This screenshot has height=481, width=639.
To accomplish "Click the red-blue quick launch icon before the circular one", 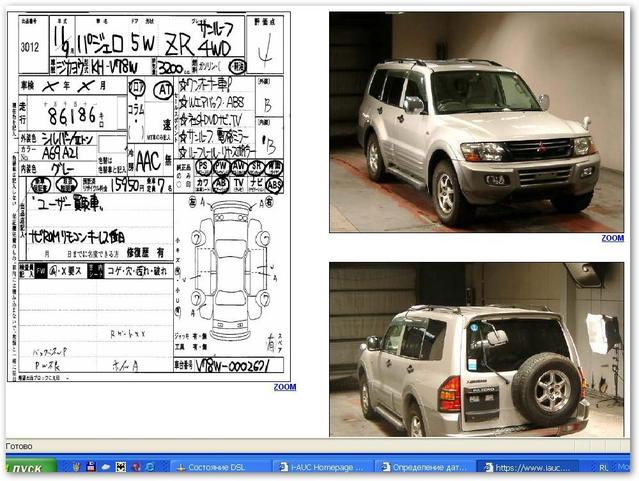I will point(136,467).
